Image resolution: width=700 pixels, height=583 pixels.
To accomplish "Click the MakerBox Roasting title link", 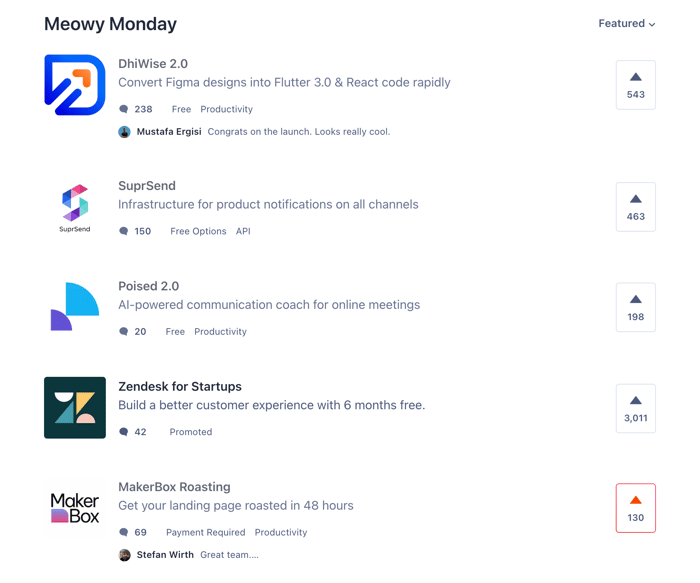I will (174, 487).
